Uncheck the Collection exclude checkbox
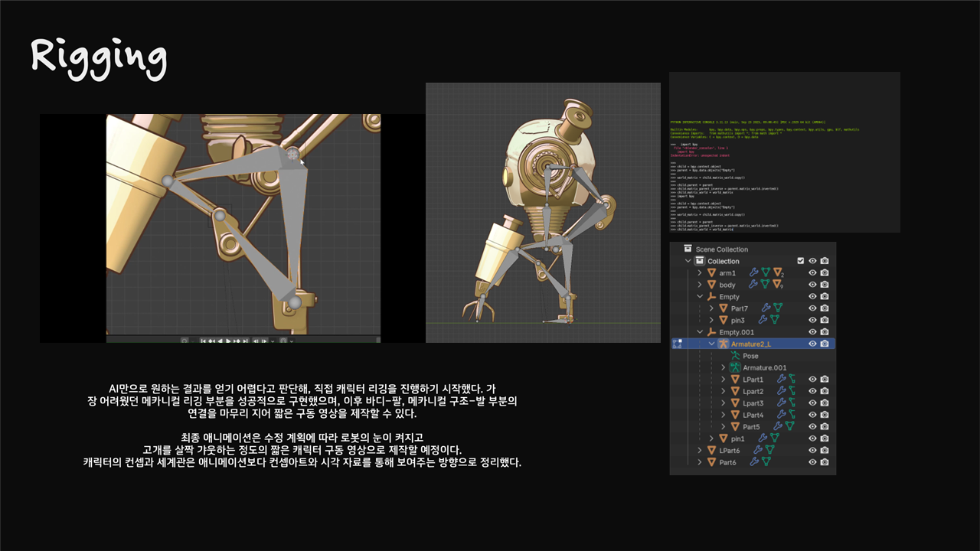The width and height of the screenshot is (980, 551). pyautogui.click(x=801, y=261)
